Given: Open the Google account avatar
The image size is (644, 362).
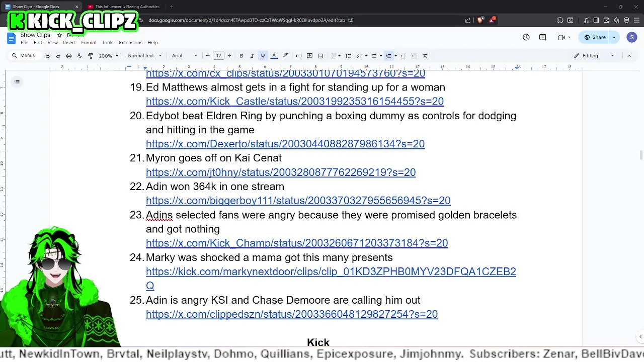Looking at the screenshot, I should click(x=632, y=37).
